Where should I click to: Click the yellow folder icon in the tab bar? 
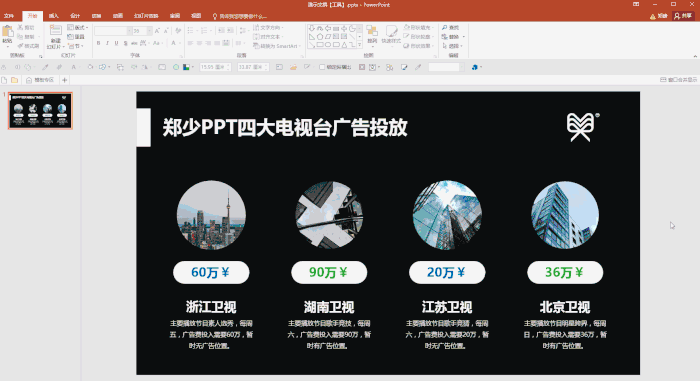[15, 80]
